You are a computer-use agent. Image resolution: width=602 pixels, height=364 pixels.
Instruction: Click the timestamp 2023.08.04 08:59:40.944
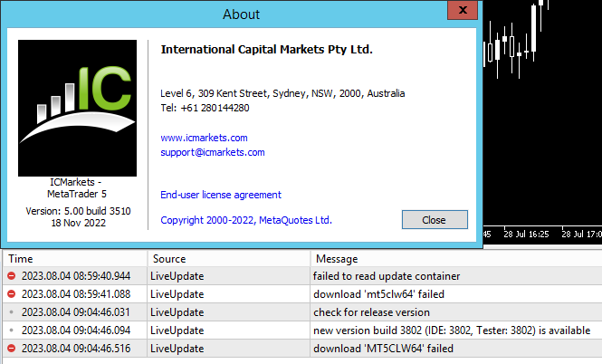click(76, 276)
